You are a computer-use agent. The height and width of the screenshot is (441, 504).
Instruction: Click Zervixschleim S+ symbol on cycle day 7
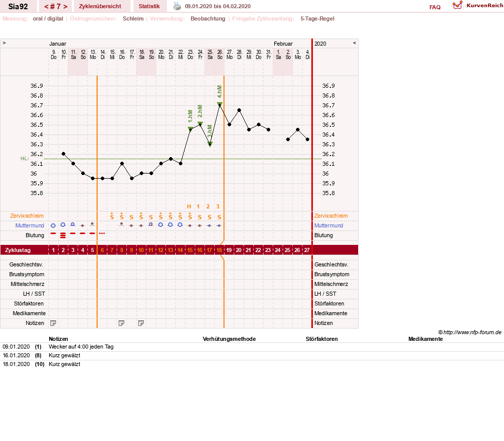112,216
